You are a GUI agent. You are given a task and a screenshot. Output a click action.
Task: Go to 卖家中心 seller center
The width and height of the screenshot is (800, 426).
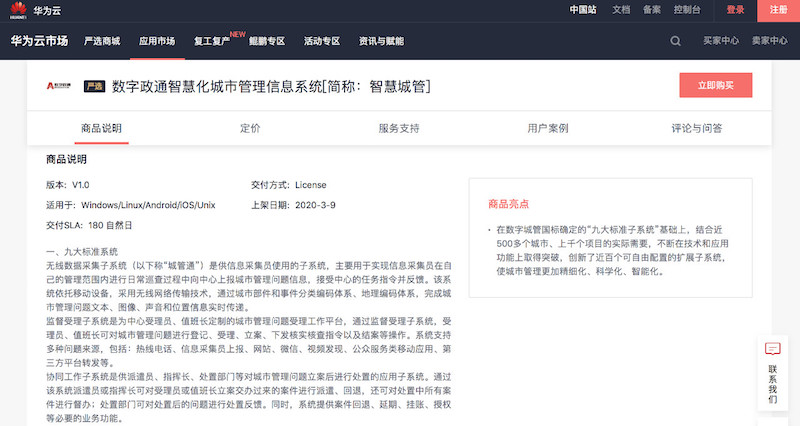(x=769, y=41)
